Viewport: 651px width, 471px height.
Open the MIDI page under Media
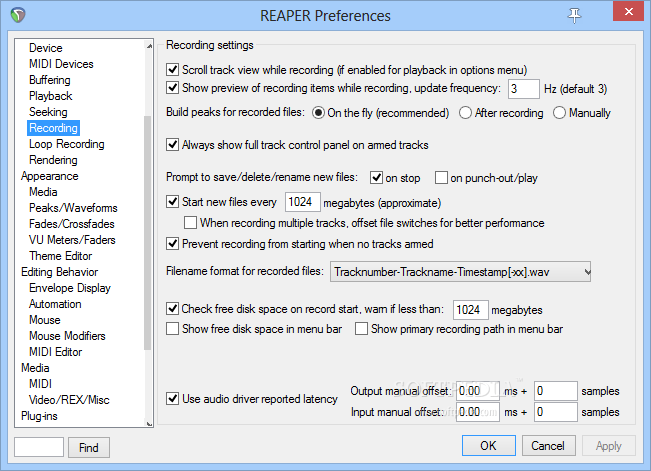coord(41,384)
